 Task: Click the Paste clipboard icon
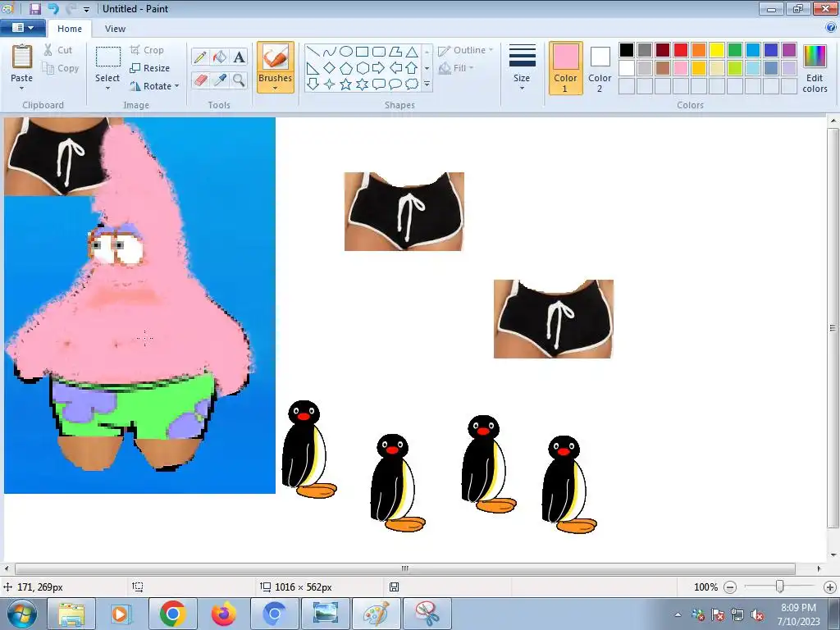pos(22,57)
